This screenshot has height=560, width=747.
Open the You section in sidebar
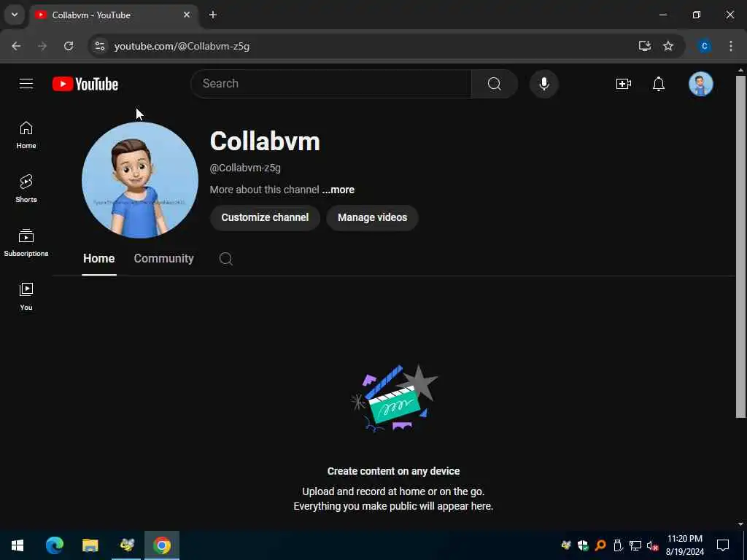pyautogui.click(x=26, y=297)
